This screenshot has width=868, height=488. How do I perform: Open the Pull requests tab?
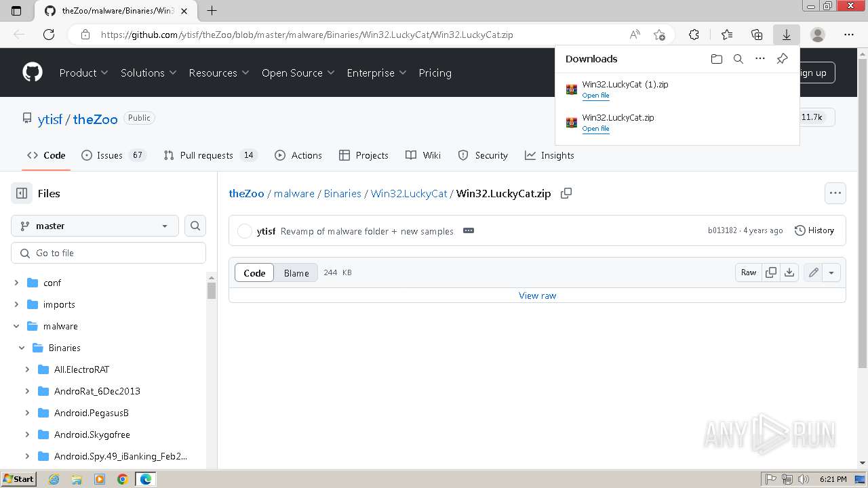point(210,155)
